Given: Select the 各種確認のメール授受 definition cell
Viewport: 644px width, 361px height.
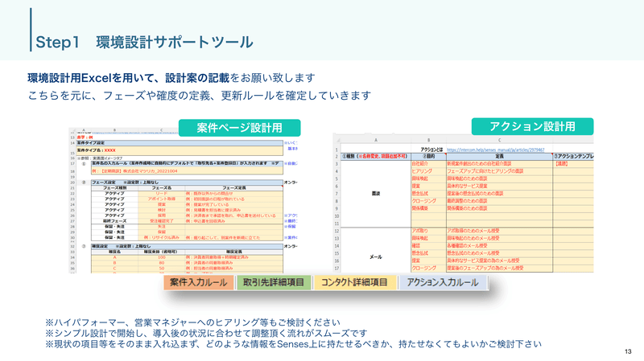Looking at the screenshot, I should click(499, 246).
